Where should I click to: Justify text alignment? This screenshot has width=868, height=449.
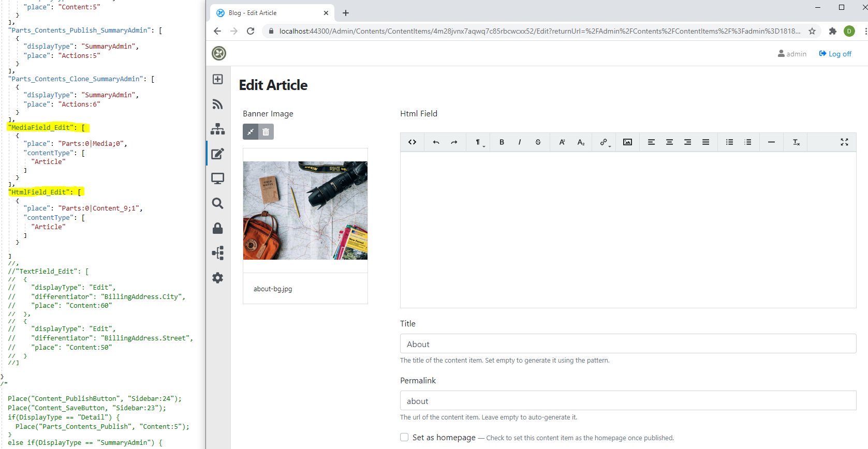pyautogui.click(x=705, y=142)
